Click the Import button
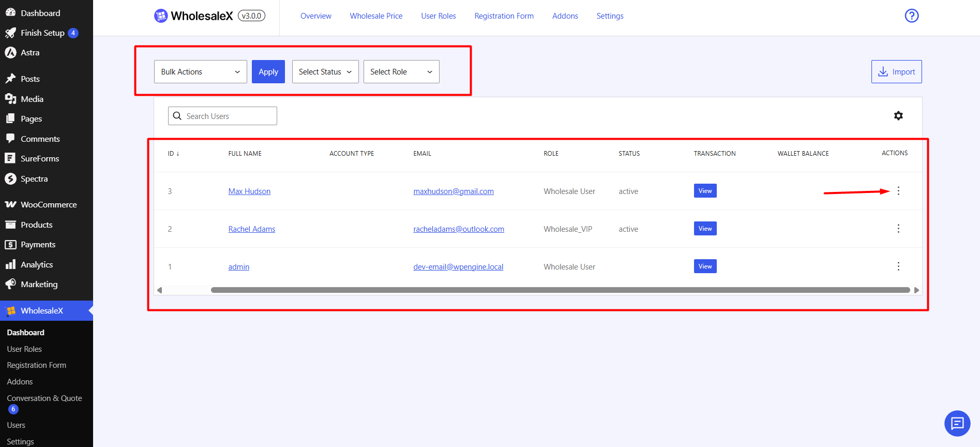 [896, 72]
